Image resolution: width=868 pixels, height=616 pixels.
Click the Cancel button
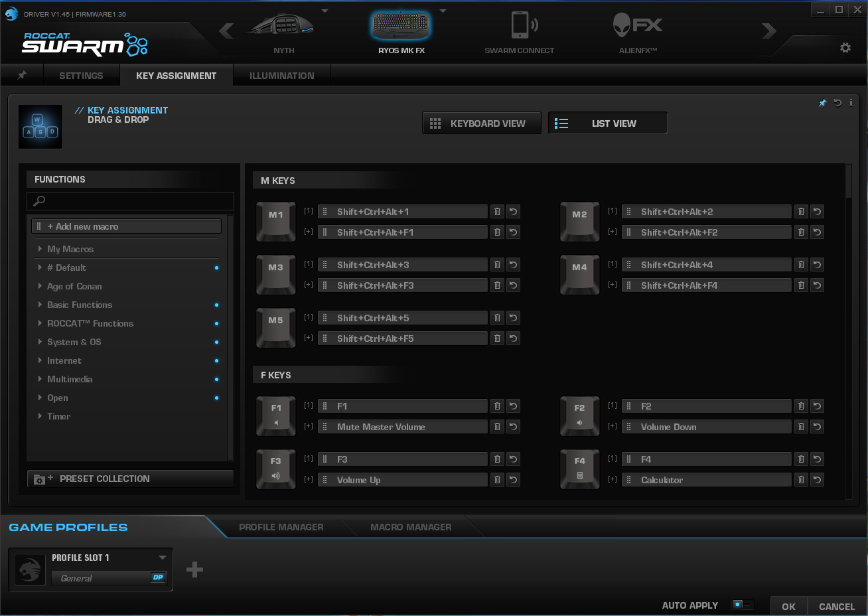tap(837, 606)
